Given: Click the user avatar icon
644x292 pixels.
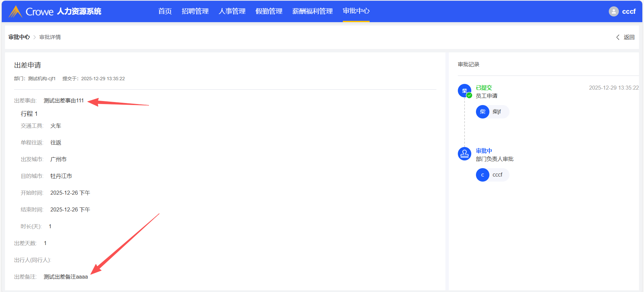Looking at the screenshot, I should coord(614,11).
